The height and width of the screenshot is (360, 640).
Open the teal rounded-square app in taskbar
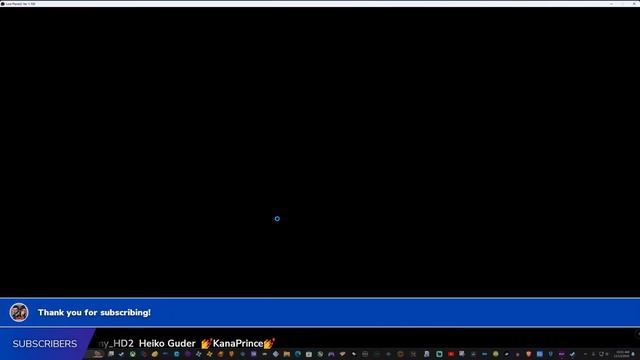(x=439, y=354)
